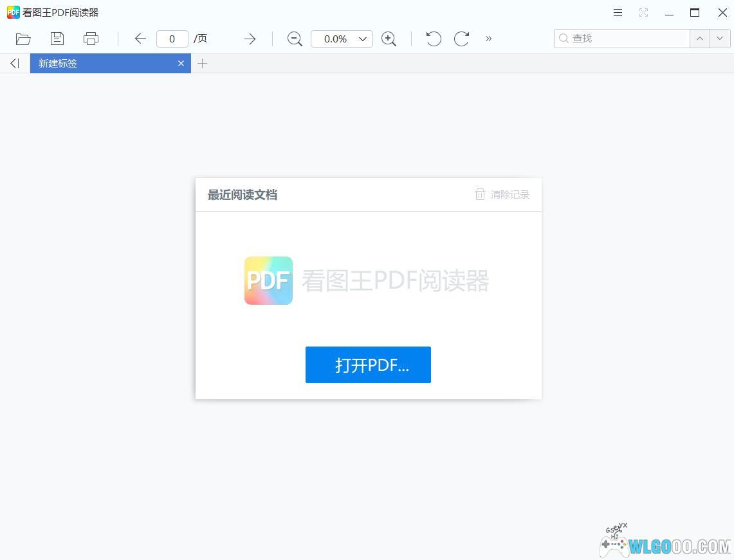734x560 pixels.
Task: Click the print icon in toolbar
Action: pos(91,39)
